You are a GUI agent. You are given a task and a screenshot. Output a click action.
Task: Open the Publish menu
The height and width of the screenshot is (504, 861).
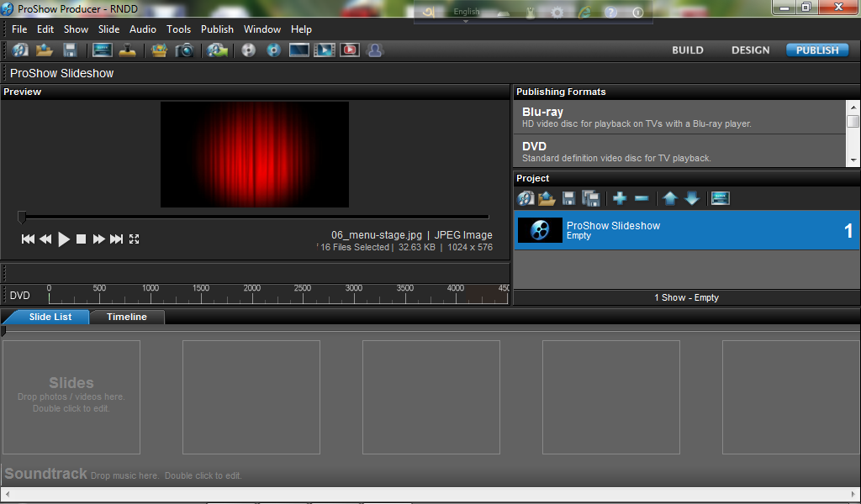coord(217,29)
